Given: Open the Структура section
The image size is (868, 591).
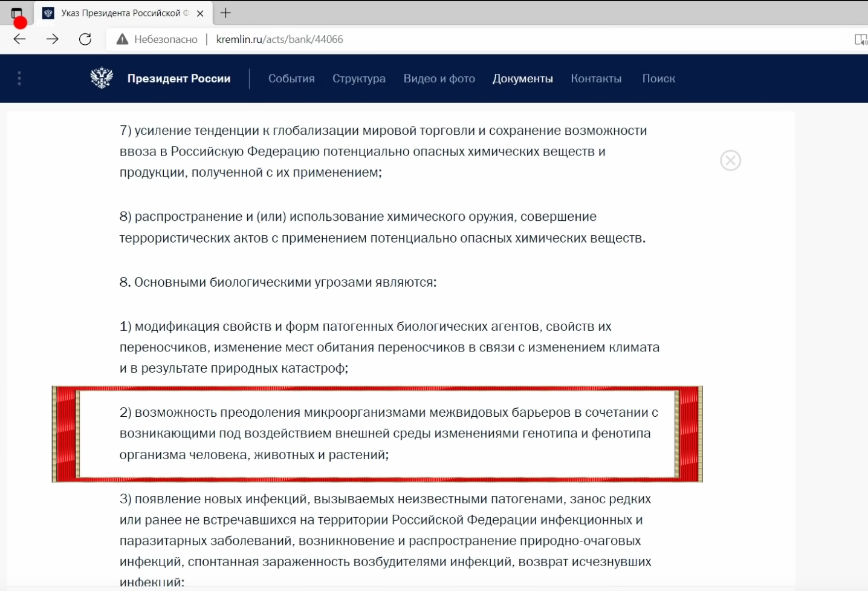Looking at the screenshot, I should [359, 79].
